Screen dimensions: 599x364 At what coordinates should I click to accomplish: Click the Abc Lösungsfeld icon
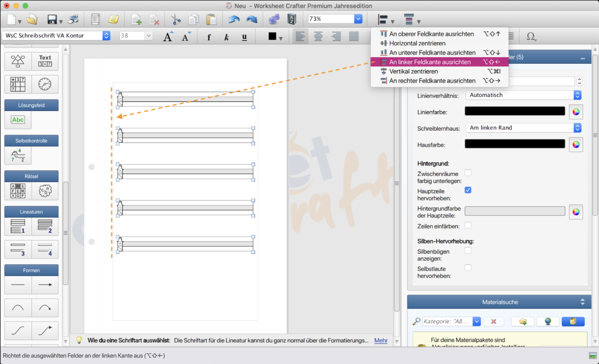click(x=18, y=120)
